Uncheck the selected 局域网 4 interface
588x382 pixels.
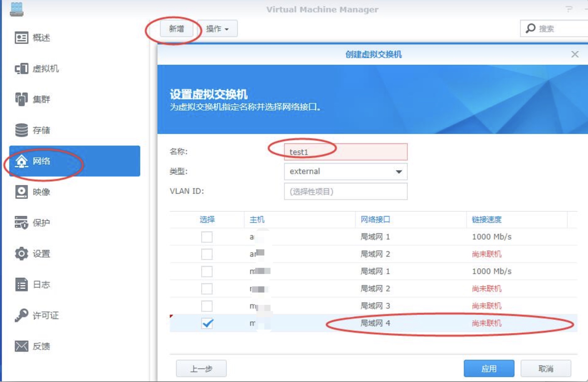point(207,323)
